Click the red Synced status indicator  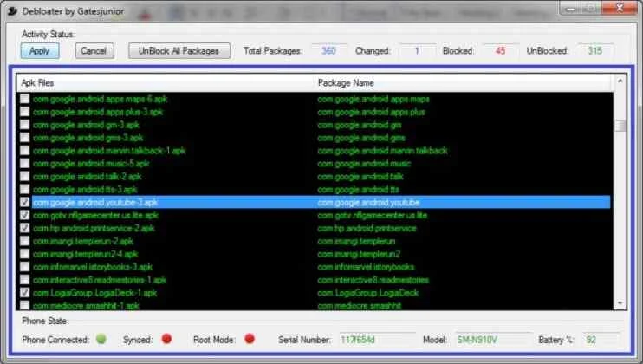(166, 339)
